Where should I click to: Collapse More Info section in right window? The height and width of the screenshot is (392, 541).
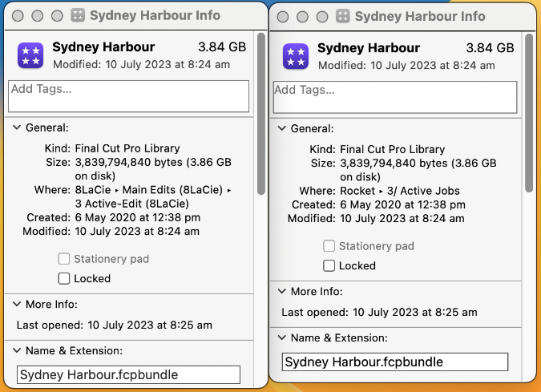coord(282,291)
